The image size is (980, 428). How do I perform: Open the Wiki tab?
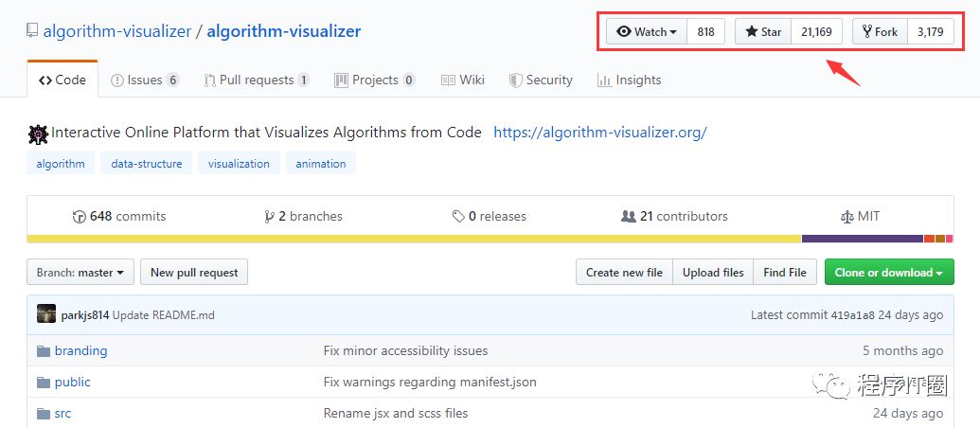462,80
